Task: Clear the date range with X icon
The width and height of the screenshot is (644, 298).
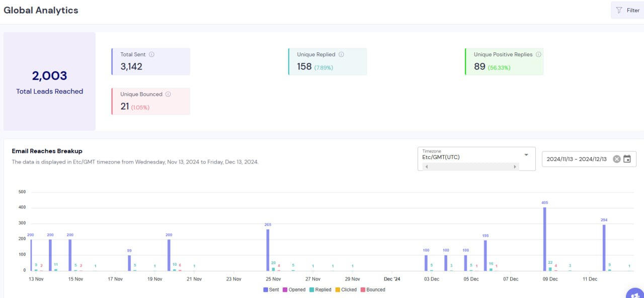Action: [616, 159]
